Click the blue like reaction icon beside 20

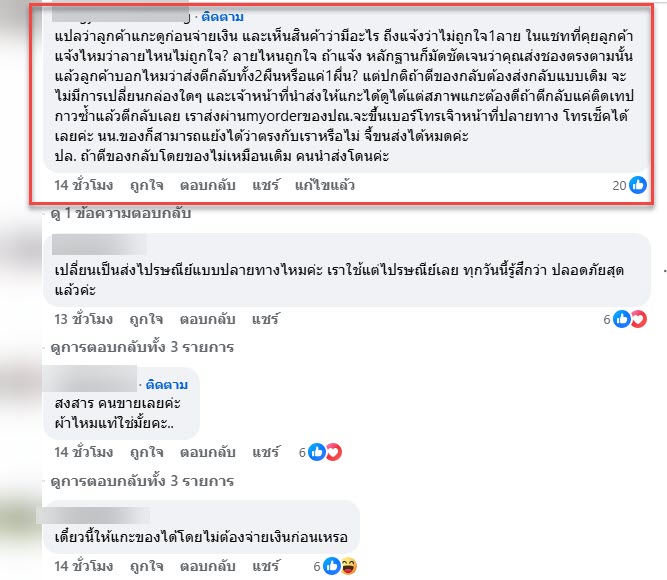coord(638,185)
